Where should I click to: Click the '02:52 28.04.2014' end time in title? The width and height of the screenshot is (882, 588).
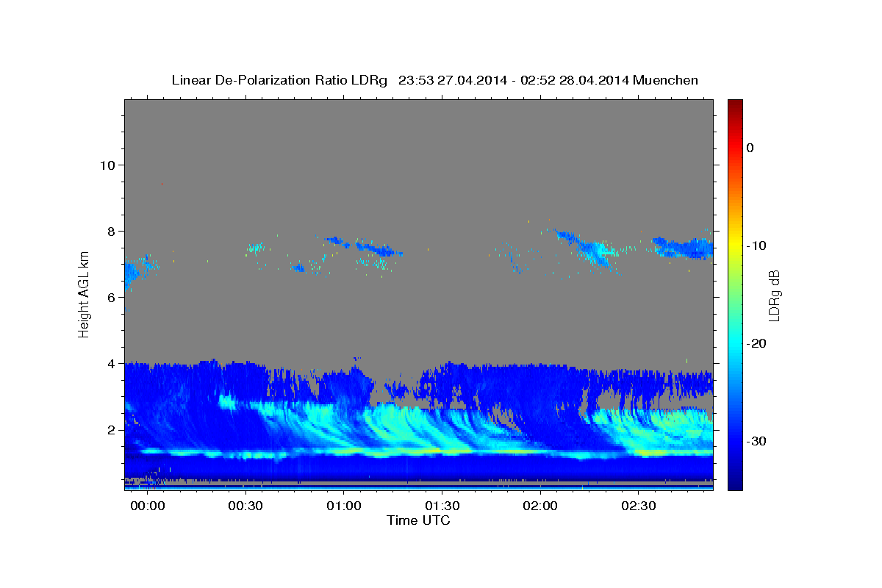[x=574, y=80]
